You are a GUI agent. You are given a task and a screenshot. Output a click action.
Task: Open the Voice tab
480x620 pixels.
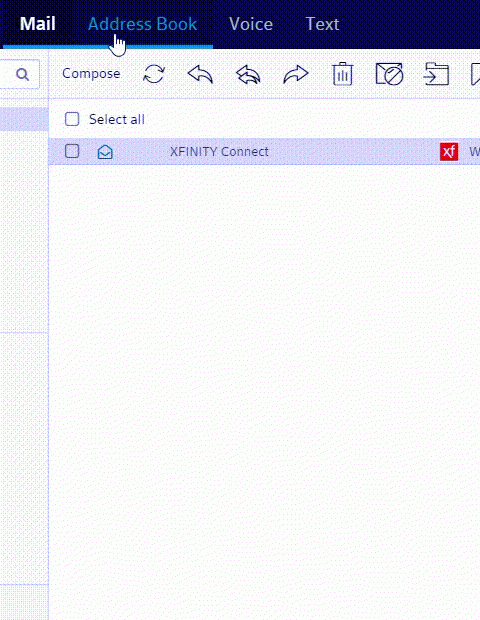pos(251,24)
